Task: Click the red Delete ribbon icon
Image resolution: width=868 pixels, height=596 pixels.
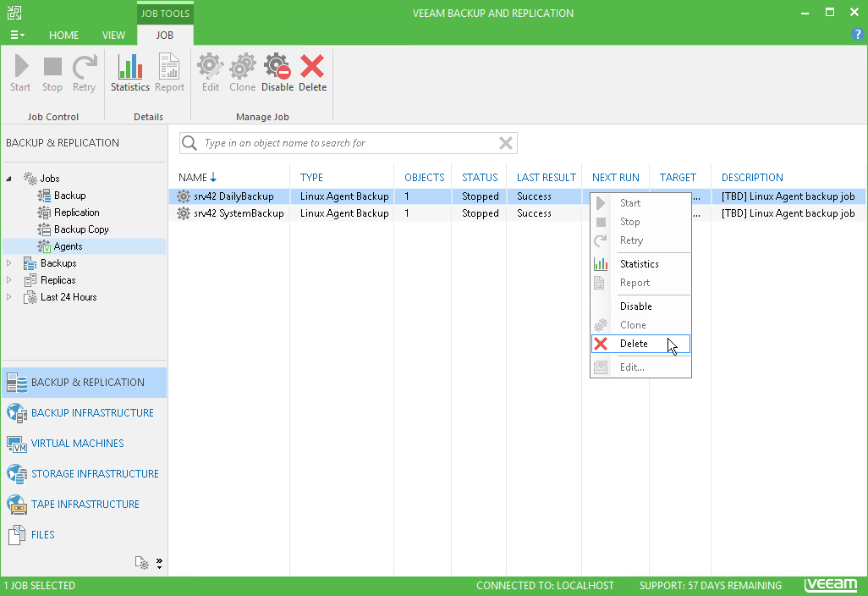Action: click(x=312, y=73)
